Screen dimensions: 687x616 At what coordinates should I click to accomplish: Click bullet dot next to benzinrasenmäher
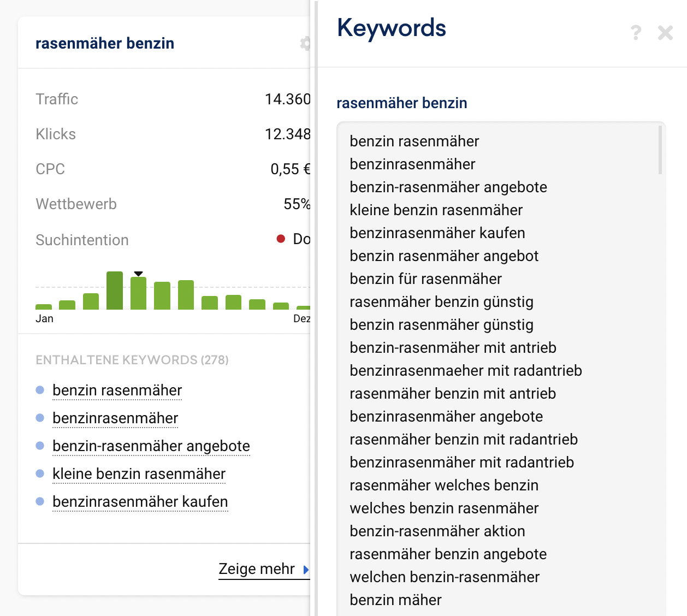coord(40,418)
